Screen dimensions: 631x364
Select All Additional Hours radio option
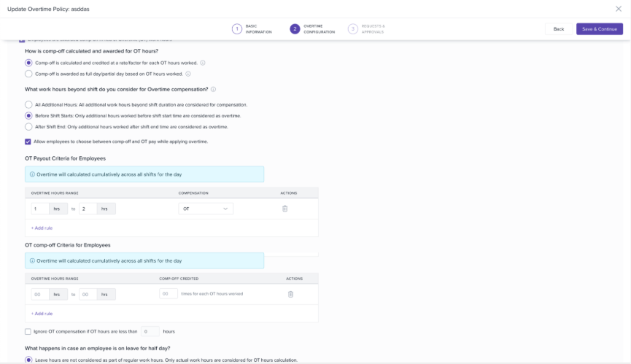tap(28, 104)
